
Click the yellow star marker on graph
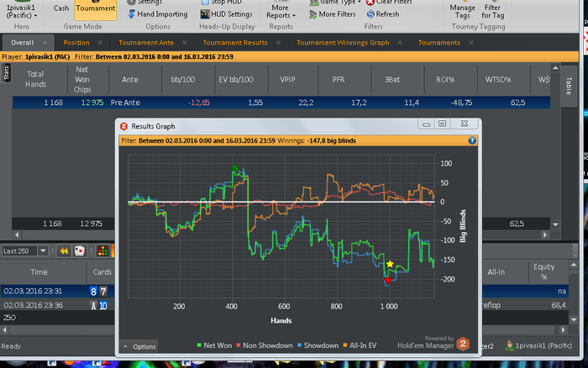point(390,264)
